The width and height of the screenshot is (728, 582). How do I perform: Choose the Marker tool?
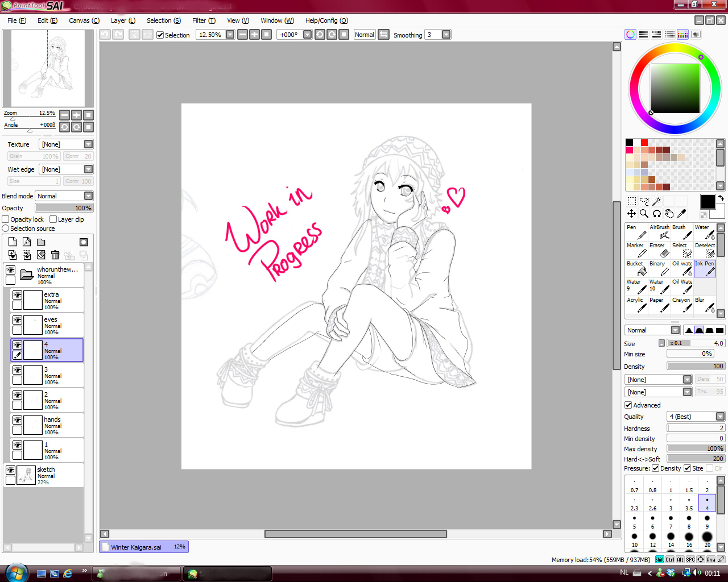coord(636,250)
